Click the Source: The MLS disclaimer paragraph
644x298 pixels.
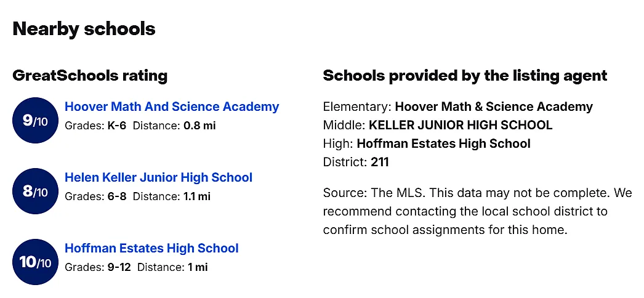click(x=477, y=211)
